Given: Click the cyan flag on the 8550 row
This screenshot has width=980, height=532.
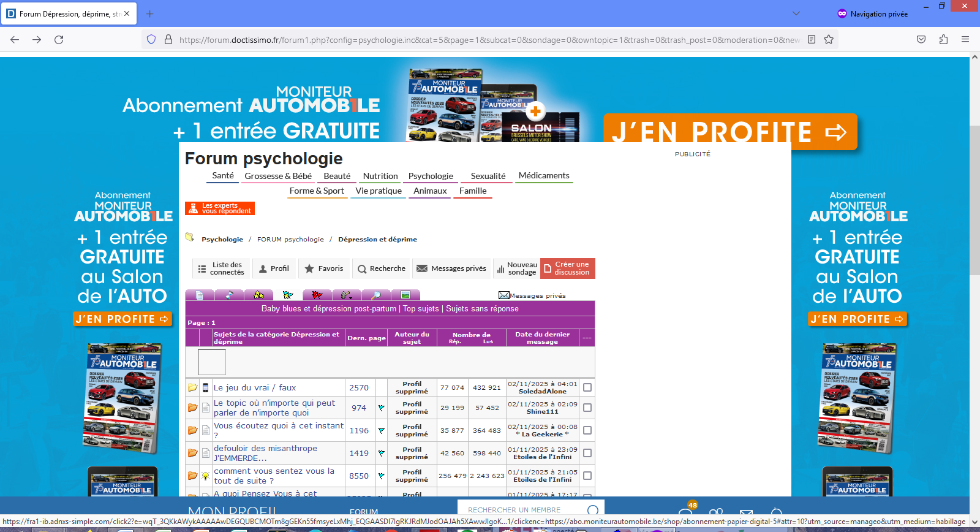Looking at the screenshot, I should (x=381, y=476).
